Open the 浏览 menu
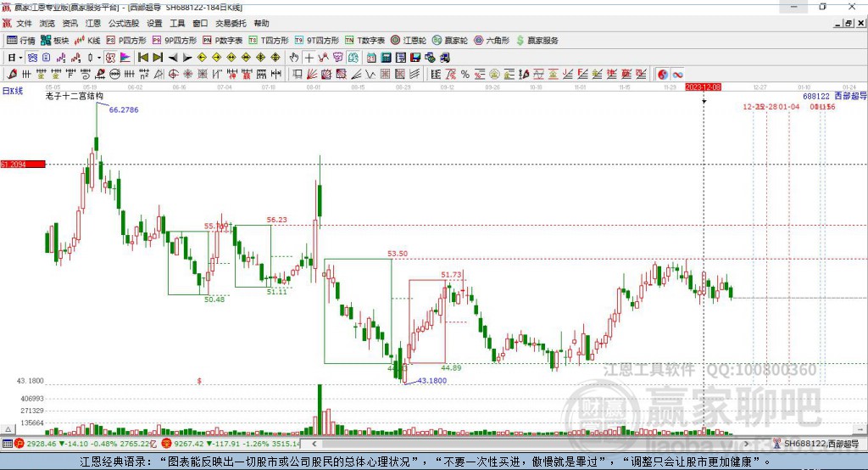 tap(47, 23)
